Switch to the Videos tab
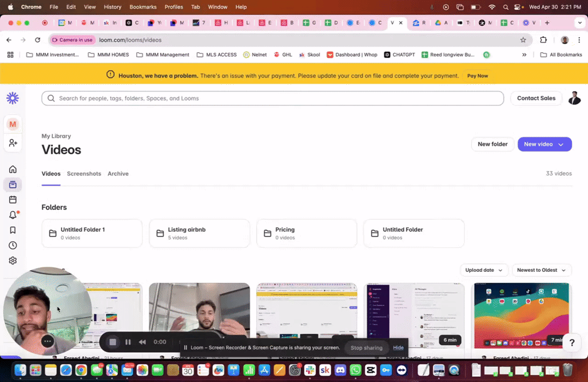The height and width of the screenshot is (382, 588). tap(51, 174)
